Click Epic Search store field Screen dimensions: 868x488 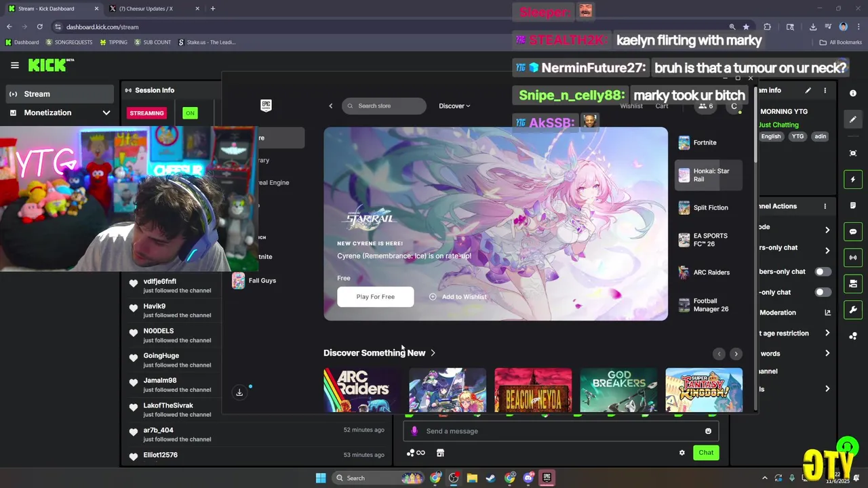pos(384,106)
